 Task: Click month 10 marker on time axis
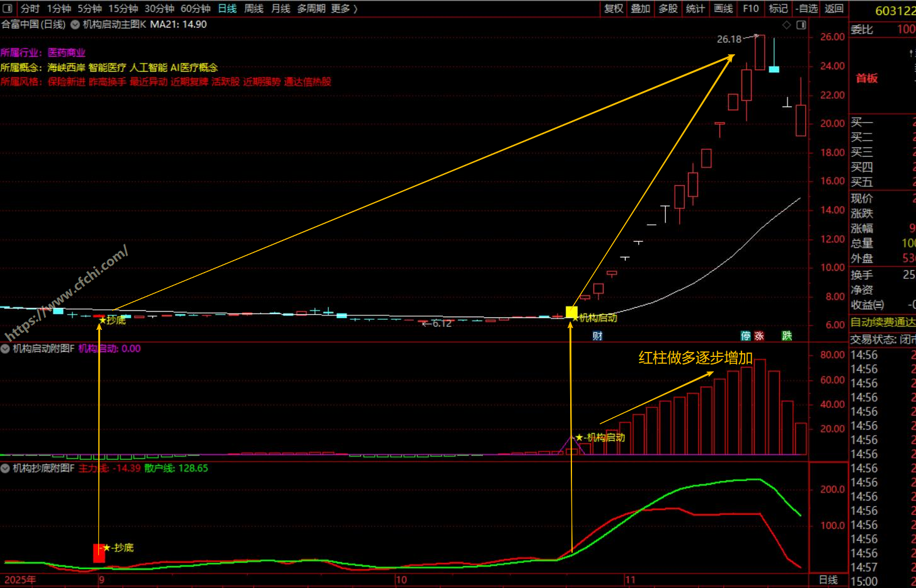(x=401, y=580)
